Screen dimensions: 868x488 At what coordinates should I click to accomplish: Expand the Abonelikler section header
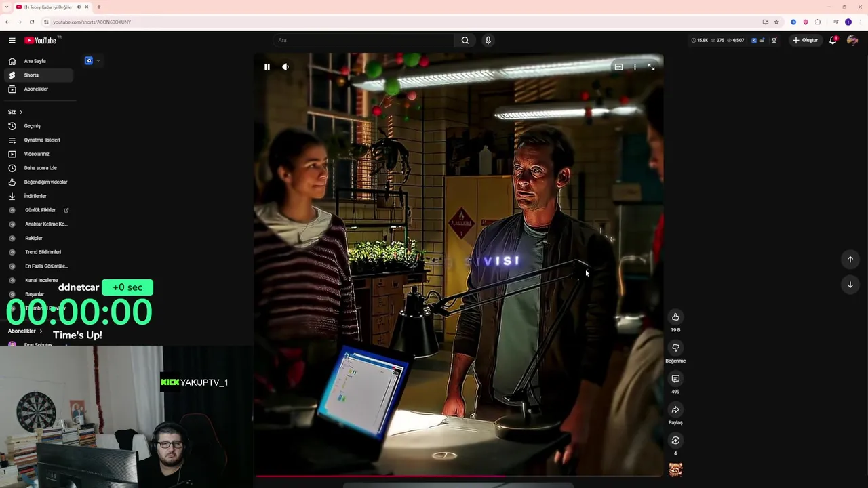point(24,331)
